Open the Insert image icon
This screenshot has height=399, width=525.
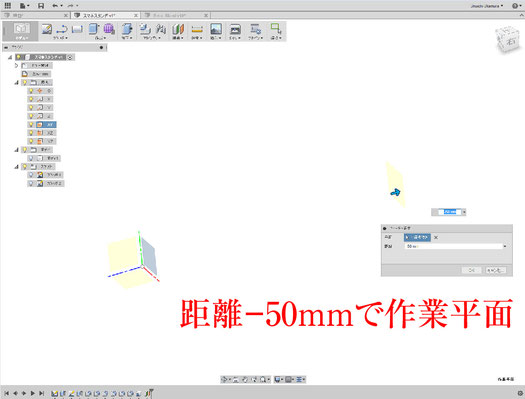[x=216, y=29]
